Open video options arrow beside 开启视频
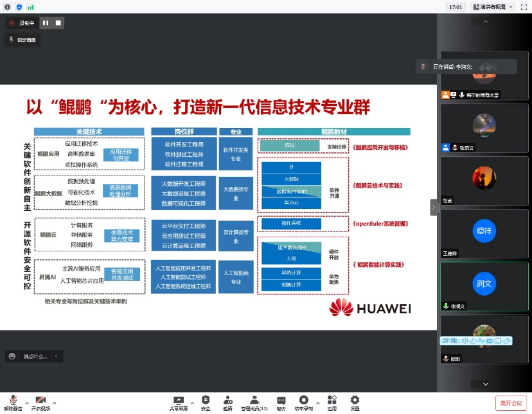The image size is (532, 414). click(54, 403)
